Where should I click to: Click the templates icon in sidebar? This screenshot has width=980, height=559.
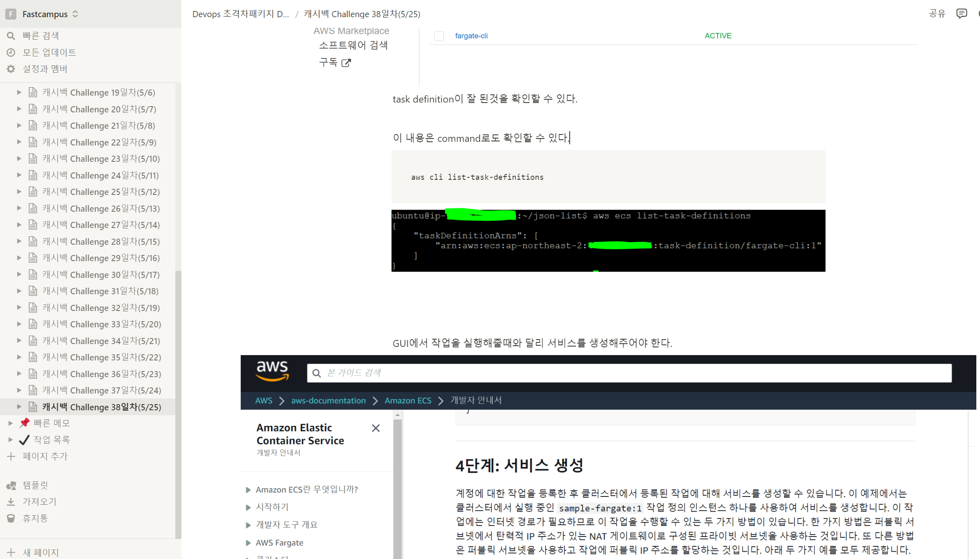coord(11,485)
